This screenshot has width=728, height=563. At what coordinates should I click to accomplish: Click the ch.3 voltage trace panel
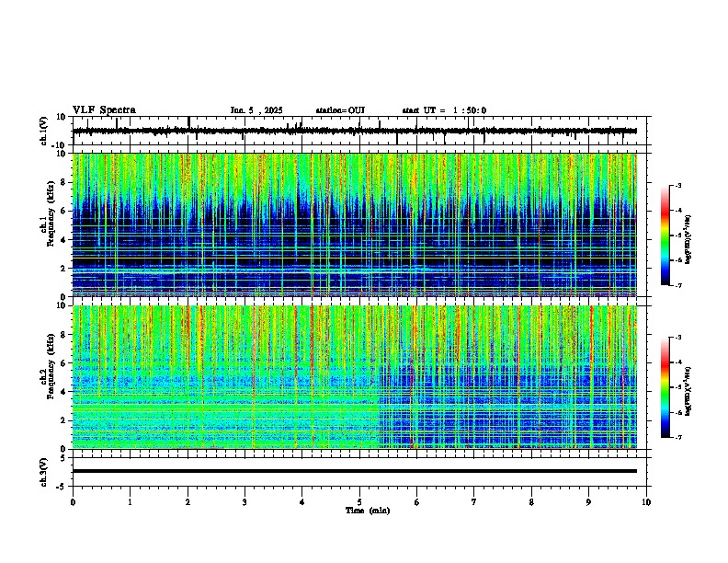(359, 472)
